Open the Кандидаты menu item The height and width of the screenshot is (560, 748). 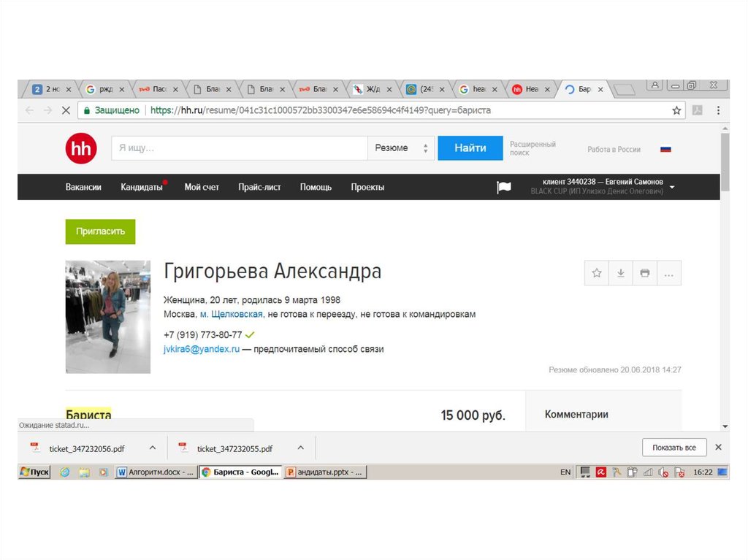click(x=141, y=187)
